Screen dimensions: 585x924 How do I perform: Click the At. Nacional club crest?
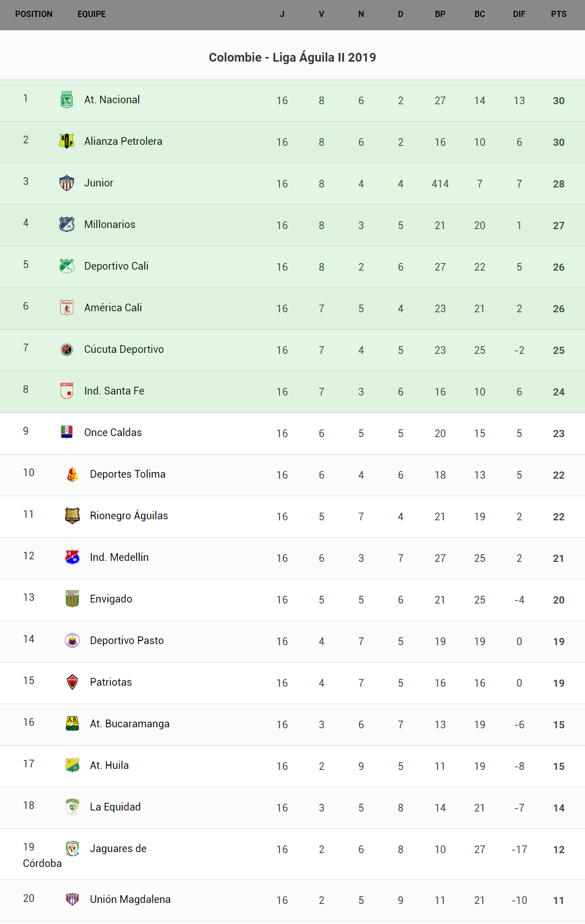(x=67, y=100)
